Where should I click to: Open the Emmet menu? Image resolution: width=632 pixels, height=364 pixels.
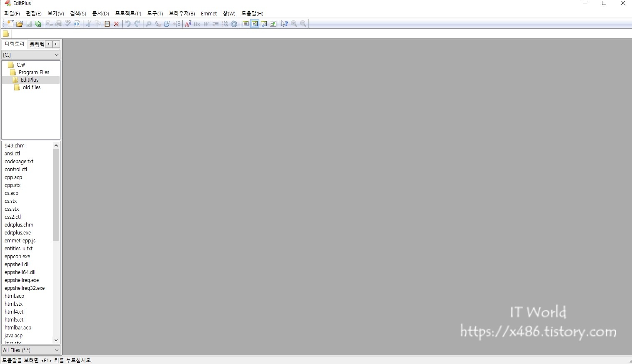[x=209, y=13]
